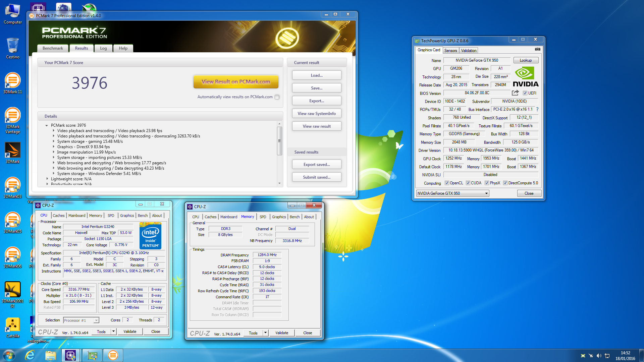644x362 pixels.
Task: Switch to the PCMark 7 taskbar button
Action: coord(113,355)
